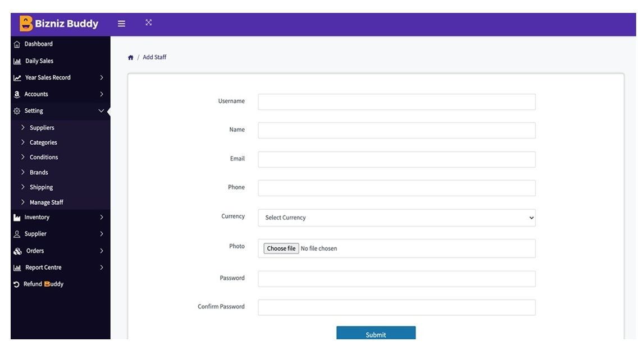Viewport: 644px width, 355px height.
Task: Click the Supplier sidebar label
Action: (x=35, y=234)
